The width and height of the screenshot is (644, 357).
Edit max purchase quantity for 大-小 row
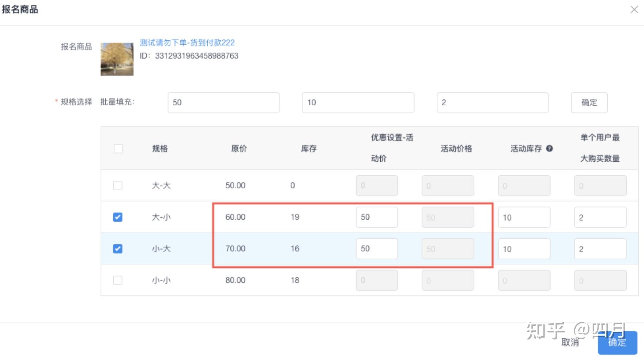click(x=600, y=217)
